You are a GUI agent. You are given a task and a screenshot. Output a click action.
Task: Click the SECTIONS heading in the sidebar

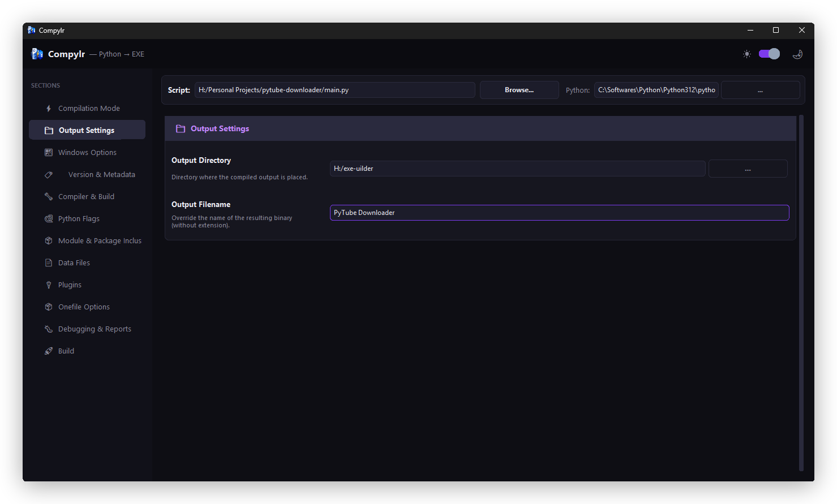[45, 85]
